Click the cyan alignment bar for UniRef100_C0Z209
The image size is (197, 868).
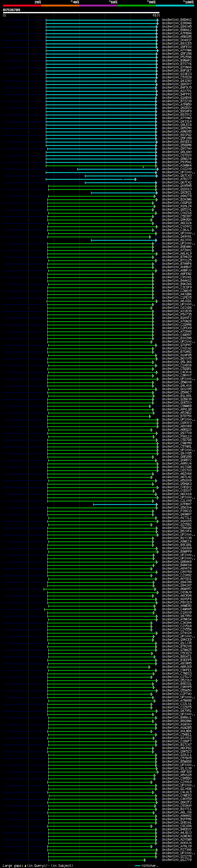point(118,169)
